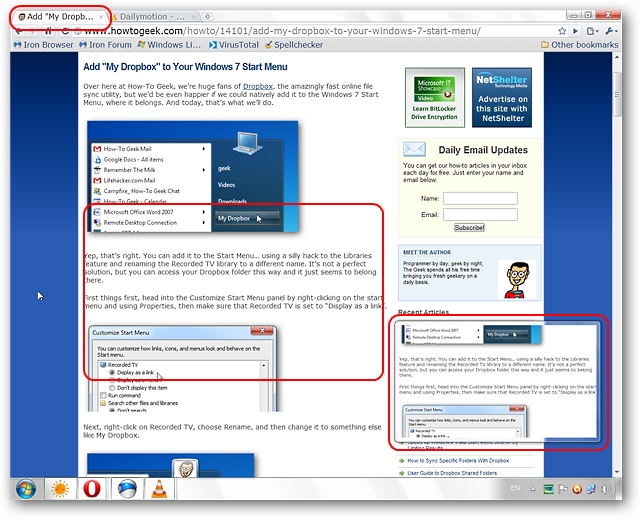This screenshot has width=640, height=518.
Task: Open the Action Center flag icon
Action: point(563,489)
